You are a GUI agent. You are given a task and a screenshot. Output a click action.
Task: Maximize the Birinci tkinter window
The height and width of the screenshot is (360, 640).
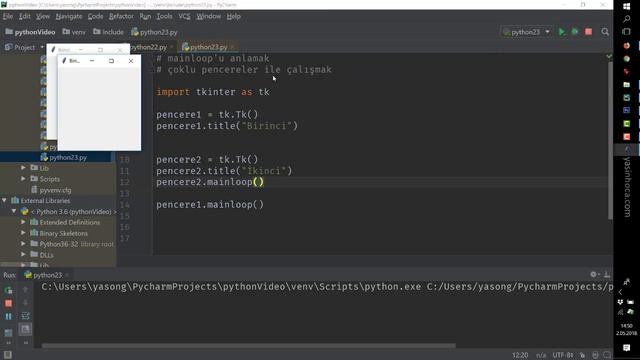(x=111, y=61)
